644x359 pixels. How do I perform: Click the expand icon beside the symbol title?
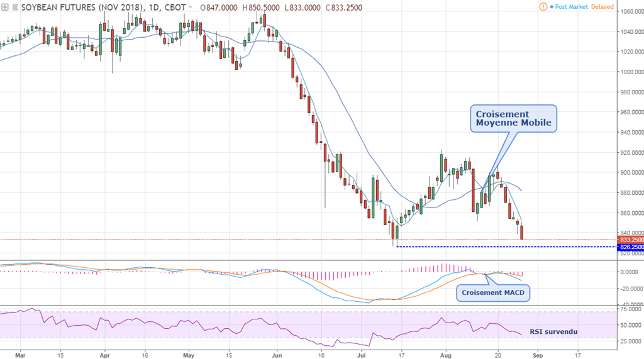point(6,7)
